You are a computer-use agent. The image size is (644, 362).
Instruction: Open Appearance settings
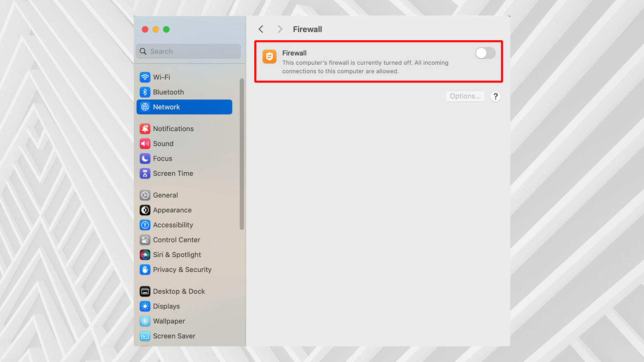pyautogui.click(x=172, y=210)
